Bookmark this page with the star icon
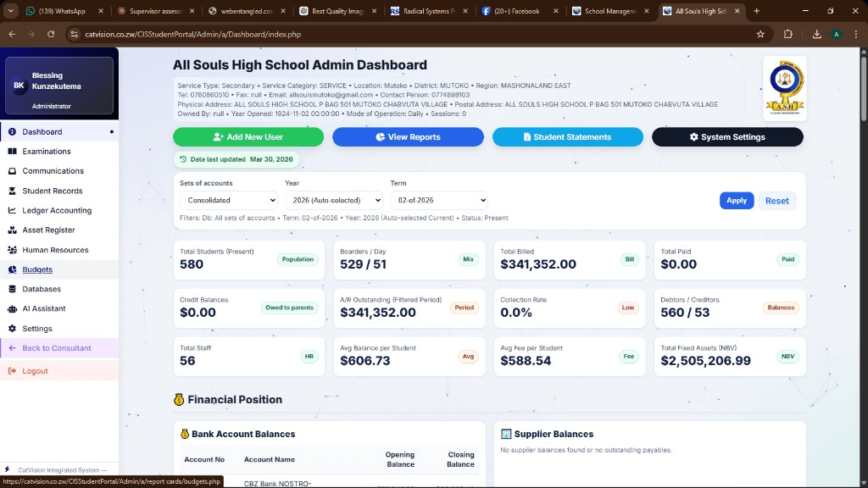The height and width of the screenshot is (488, 868). (760, 34)
